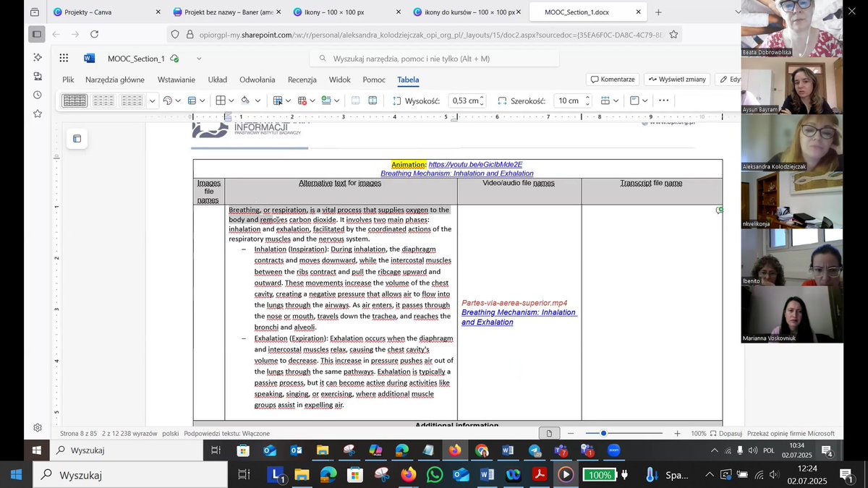Open WhatsApp from the bottom taskbar

pos(435,475)
